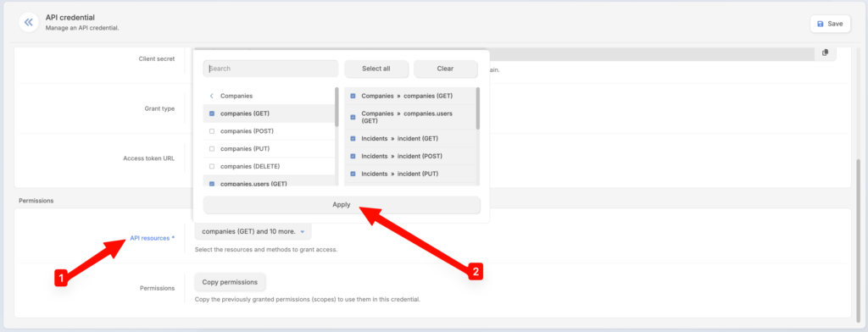Viewport: 868px width, 332px height.
Task: Click the 'Copy the previously granted permissions' help text
Action: (x=308, y=299)
